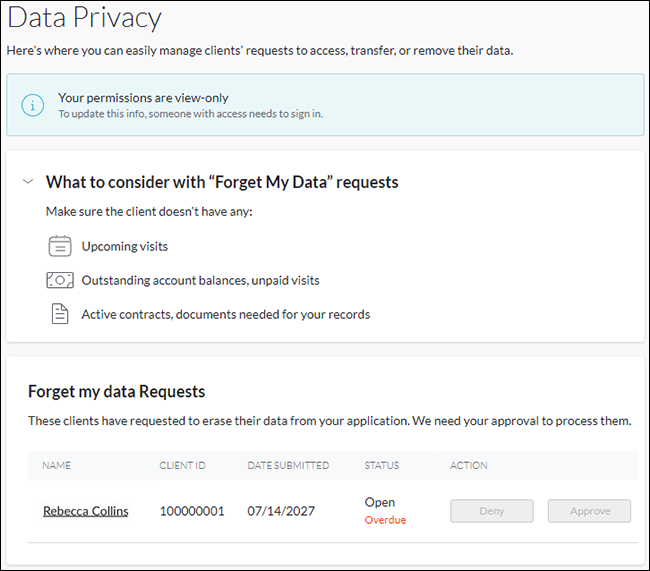Viewport: 650px width, 571px height.
Task: Click the NAME column header
Action: click(56, 465)
